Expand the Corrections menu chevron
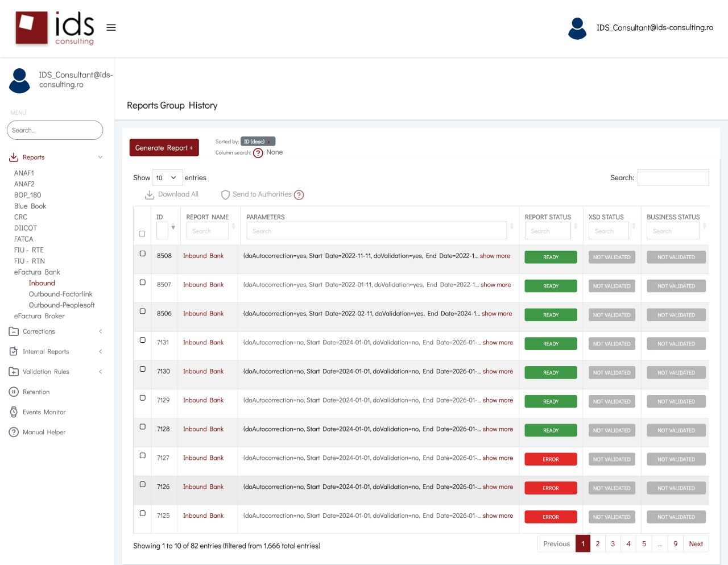The image size is (728, 565). pyautogui.click(x=101, y=331)
